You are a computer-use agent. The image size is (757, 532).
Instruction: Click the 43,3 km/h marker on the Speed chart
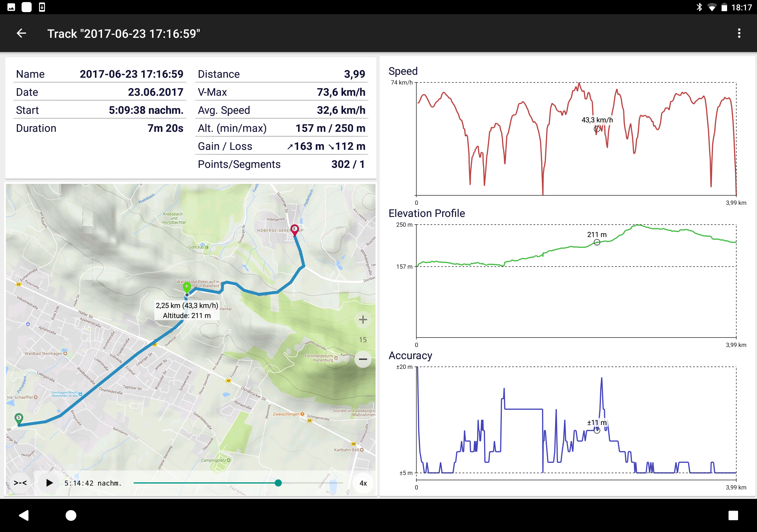[x=597, y=129]
